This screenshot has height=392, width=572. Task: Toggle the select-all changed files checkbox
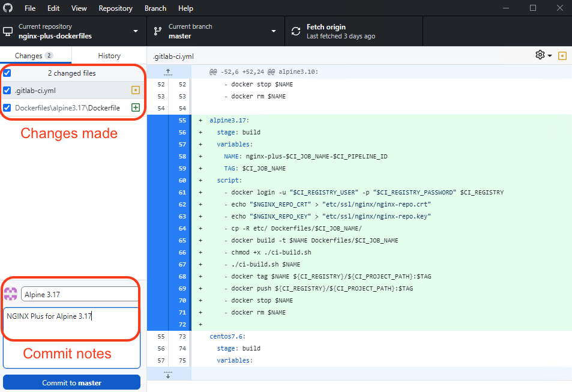point(7,73)
